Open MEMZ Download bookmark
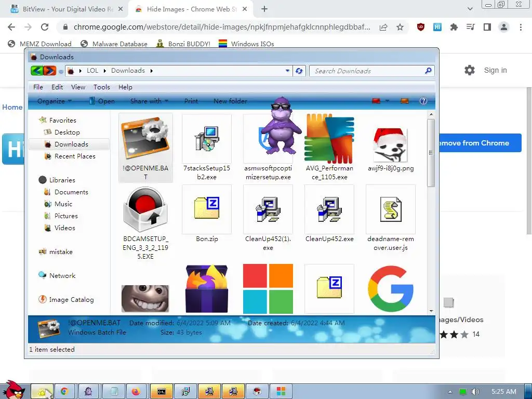The width and height of the screenshot is (532, 399). click(x=39, y=44)
